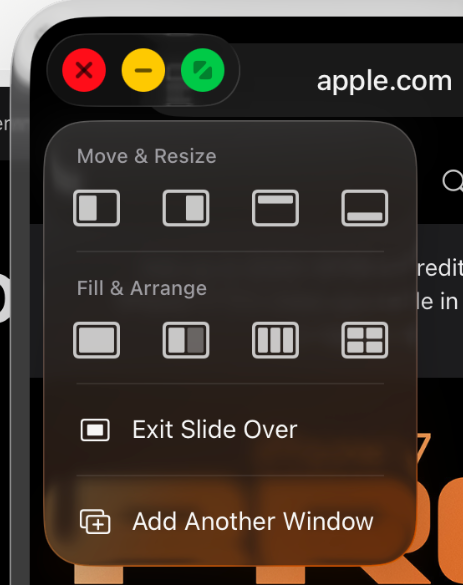This screenshot has width=463, height=585.
Task: Snap window to bottom half layout
Action: coord(365,208)
